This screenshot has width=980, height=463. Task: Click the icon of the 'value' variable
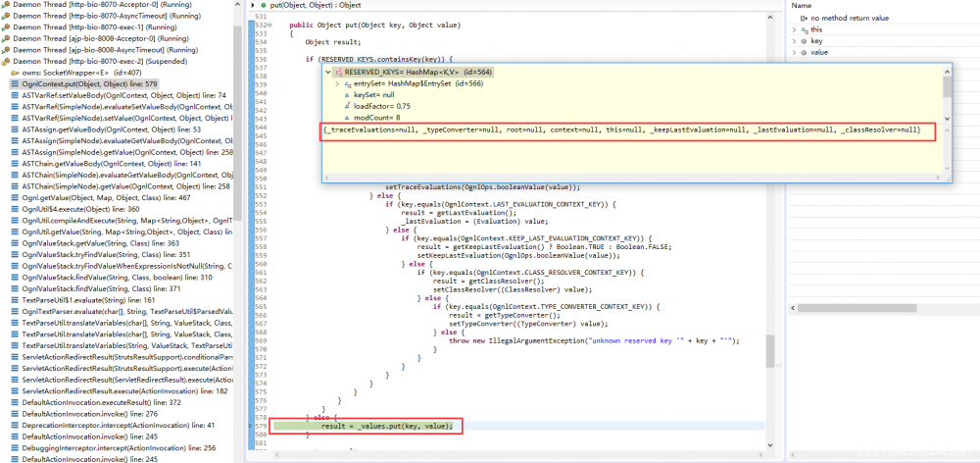click(804, 52)
